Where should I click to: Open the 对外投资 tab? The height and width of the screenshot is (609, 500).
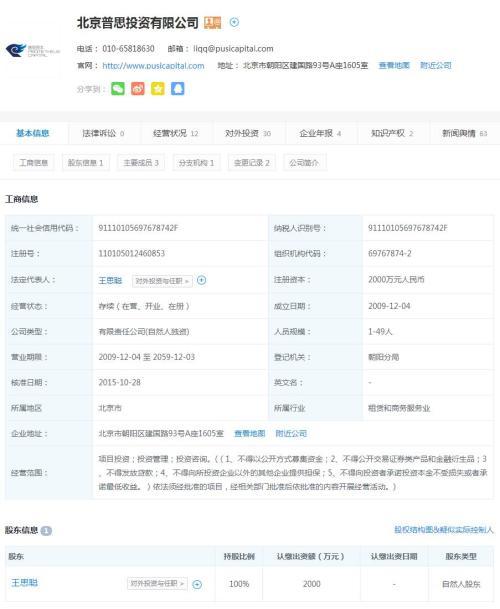[248, 133]
